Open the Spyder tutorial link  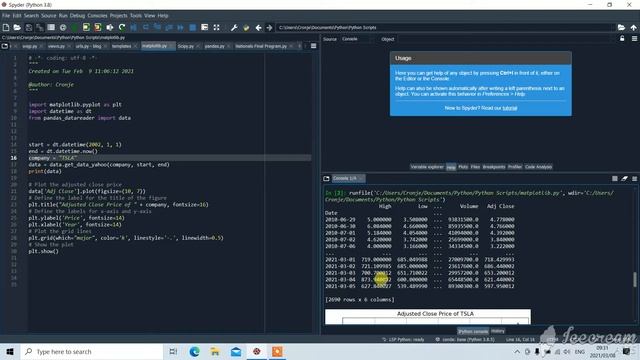(x=510, y=108)
